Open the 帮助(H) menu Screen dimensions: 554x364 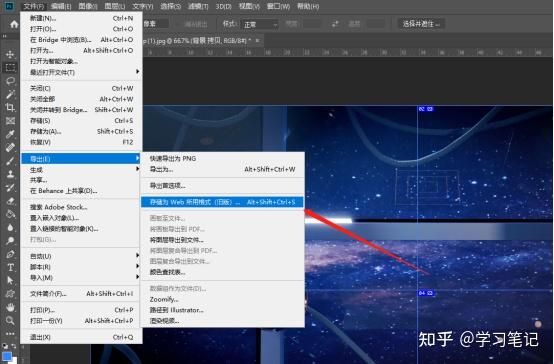pos(308,6)
